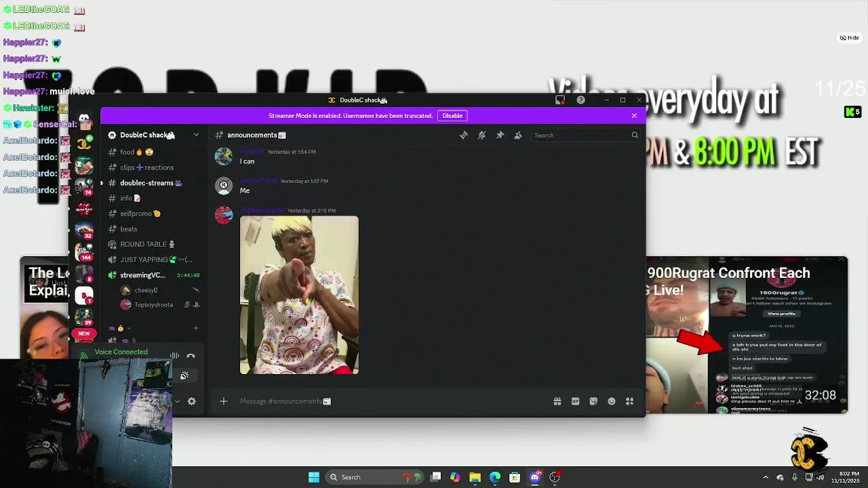Click the Hide button on stream overlay
868x488 pixels.
850,38
